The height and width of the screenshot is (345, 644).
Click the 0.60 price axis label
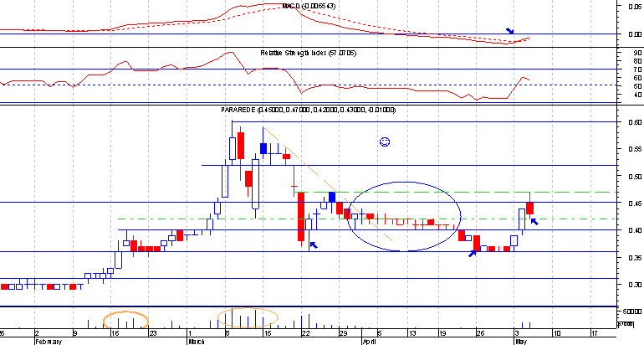click(x=636, y=122)
